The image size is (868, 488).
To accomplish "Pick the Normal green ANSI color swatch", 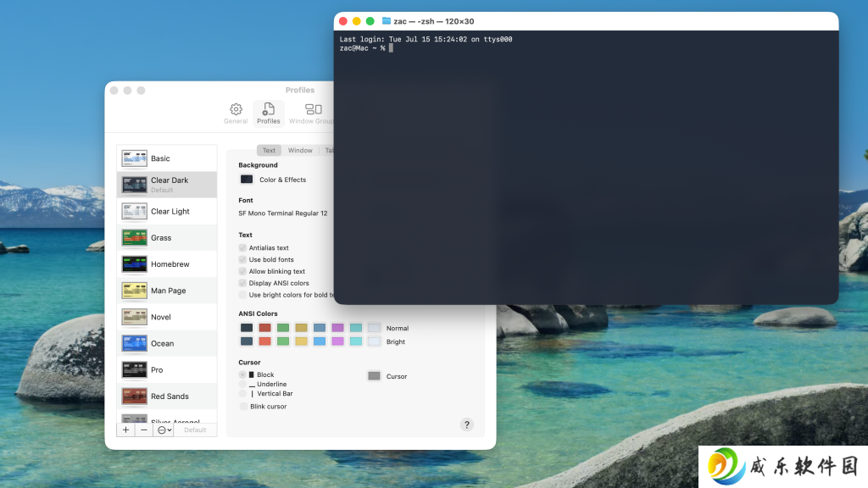I will coord(283,328).
